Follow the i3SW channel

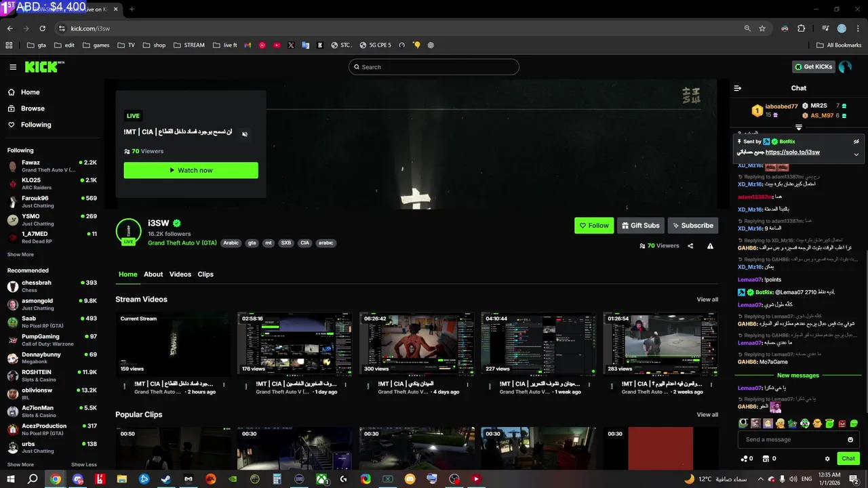[594, 226]
